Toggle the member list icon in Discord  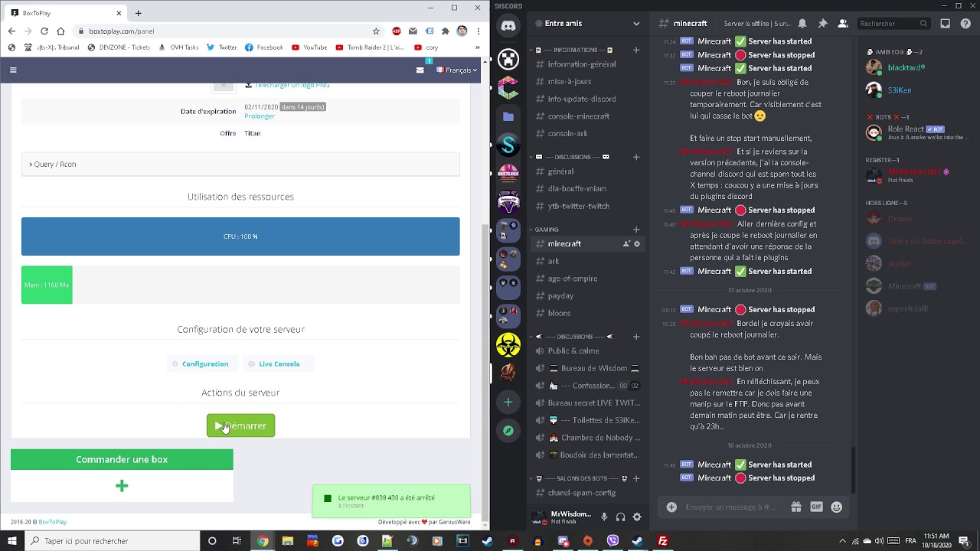843,24
